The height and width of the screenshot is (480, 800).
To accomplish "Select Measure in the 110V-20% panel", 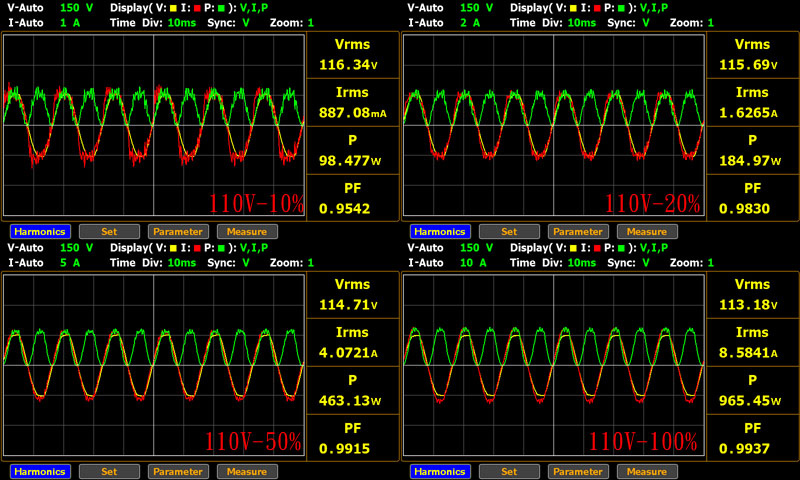I will click(x=647, y=232).
